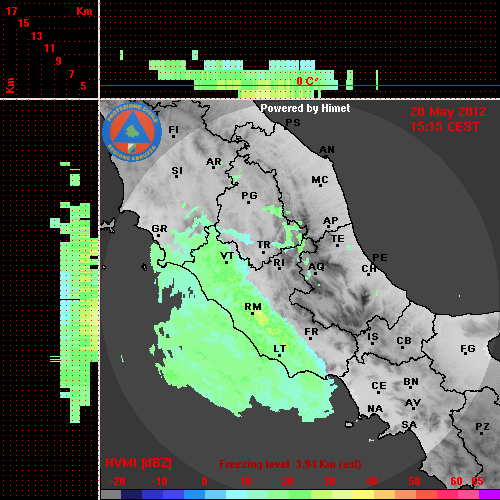Screen dimensions: 500x500
Task: Click the "HVMI [dBZ]" product label
Action: coord(138,463)
